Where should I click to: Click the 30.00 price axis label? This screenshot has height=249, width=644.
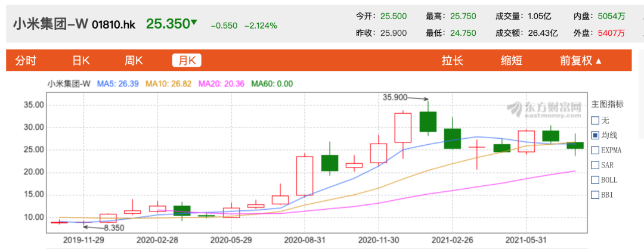[34, 127]
